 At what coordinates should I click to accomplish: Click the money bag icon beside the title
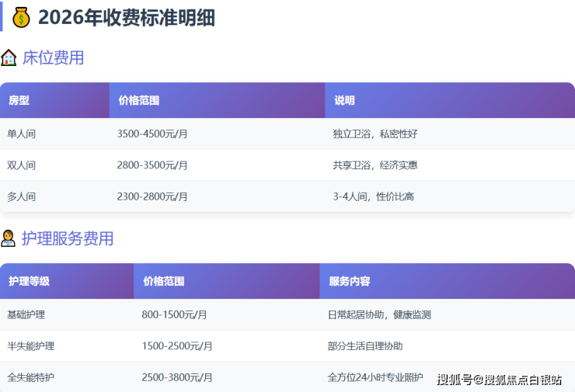[21, 17]
